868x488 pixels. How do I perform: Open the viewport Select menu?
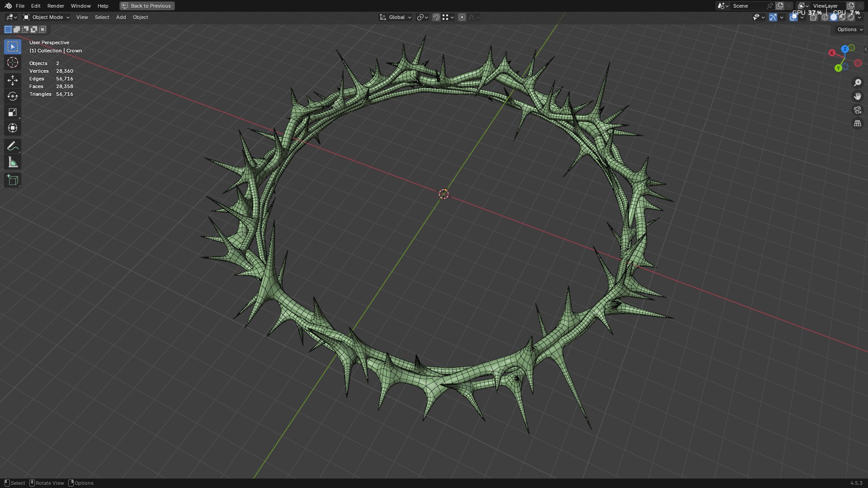point(102,17)
